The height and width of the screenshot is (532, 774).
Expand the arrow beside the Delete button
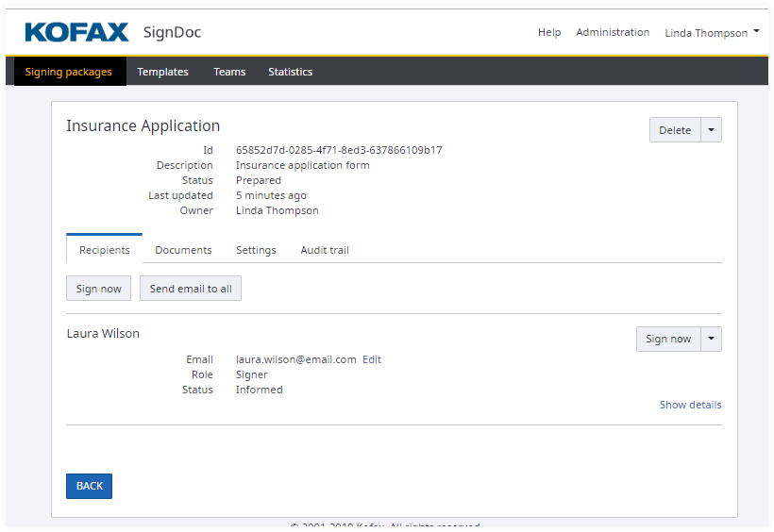[712, 130]
